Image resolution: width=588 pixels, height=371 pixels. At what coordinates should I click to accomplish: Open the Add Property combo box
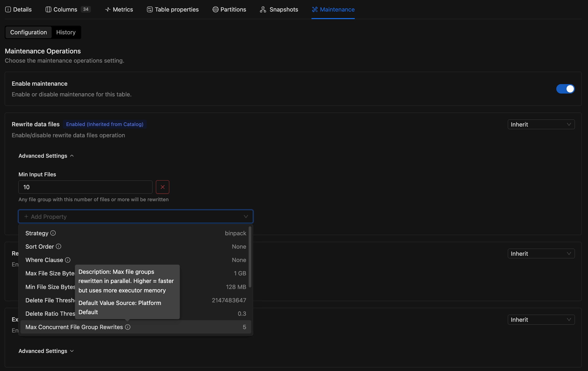pos(135,216)
